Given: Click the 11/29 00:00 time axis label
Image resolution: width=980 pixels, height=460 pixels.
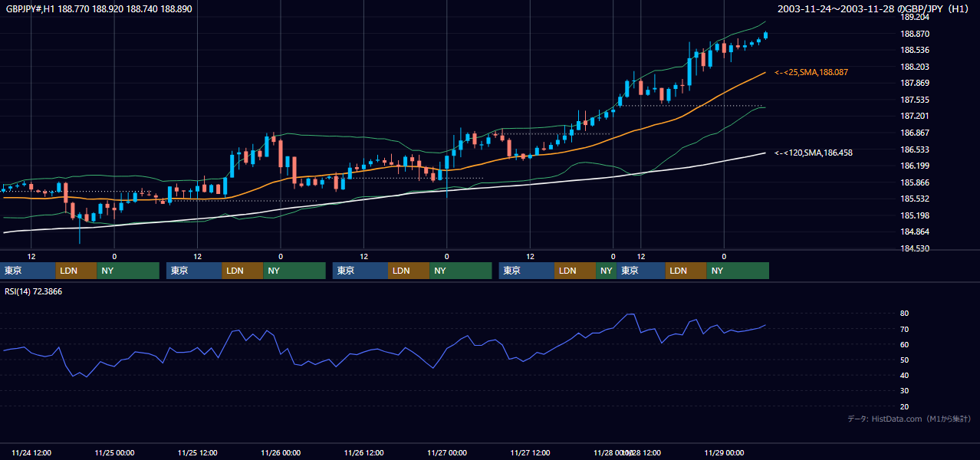Looking at the screenshot, I should (724, 453).
